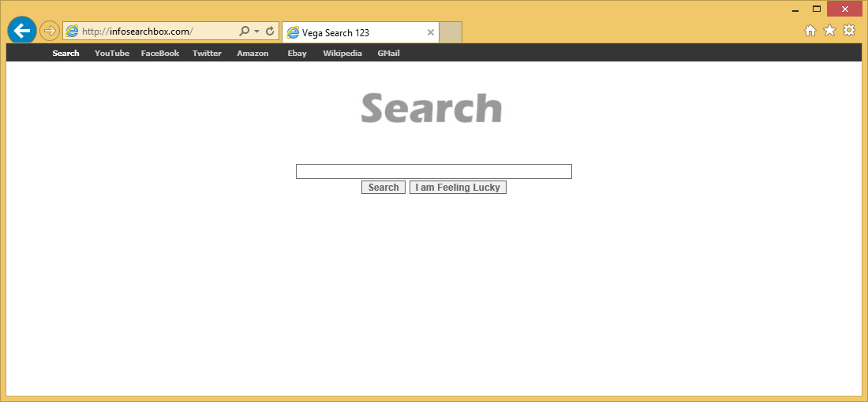Go to Wikipedia from the top bar
The image size is (868, 402).
[x=342, y=54]
